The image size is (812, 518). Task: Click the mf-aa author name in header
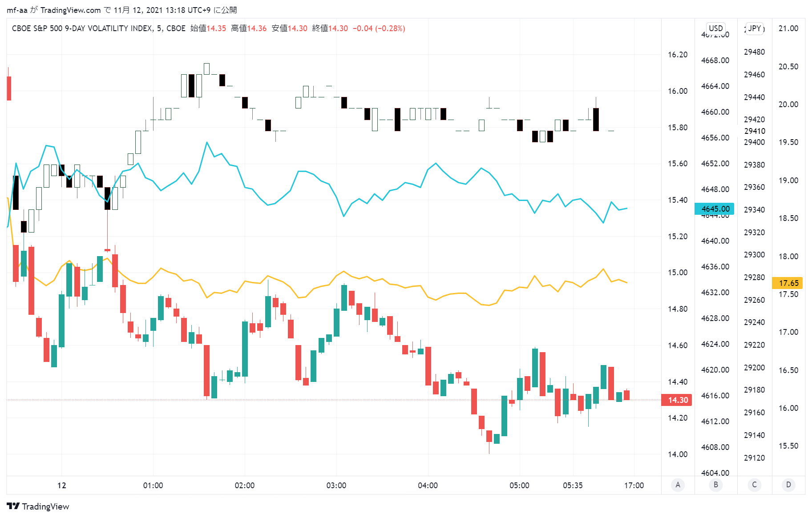(x=17, y=10)
